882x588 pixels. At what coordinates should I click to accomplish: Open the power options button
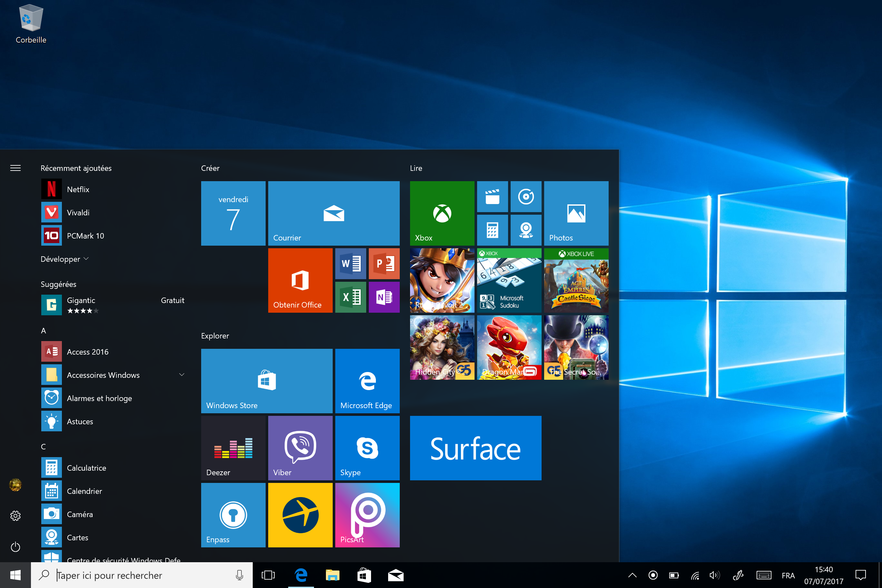(x=15, y=547)
